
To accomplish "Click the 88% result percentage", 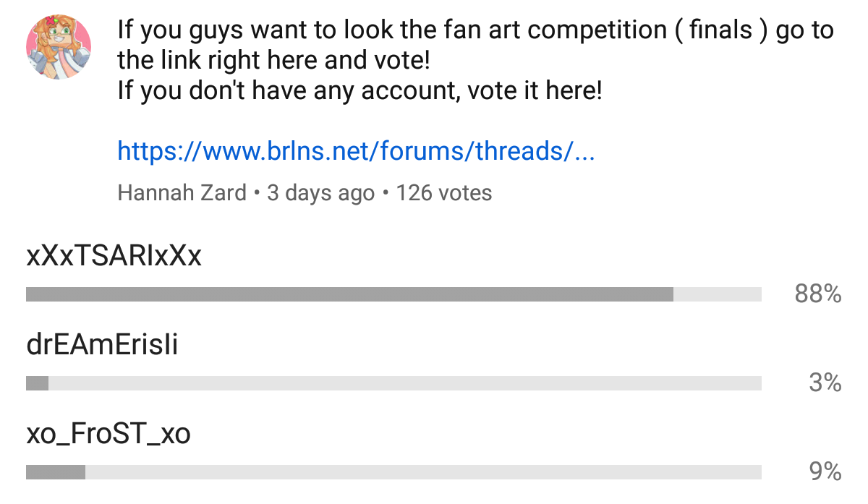I will point(818,294).
